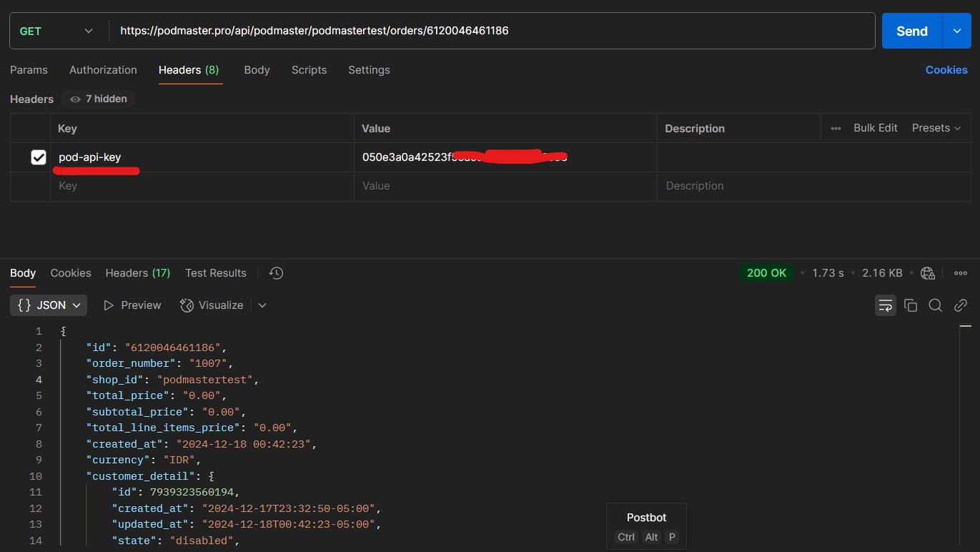Toggle word wrap in response body
The image size is (980, 552).
(886, 305)
